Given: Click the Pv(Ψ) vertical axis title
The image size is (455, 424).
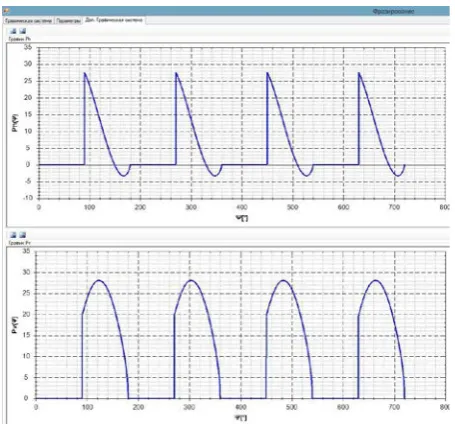Looking at the screenshot, I should click(15, 325).
